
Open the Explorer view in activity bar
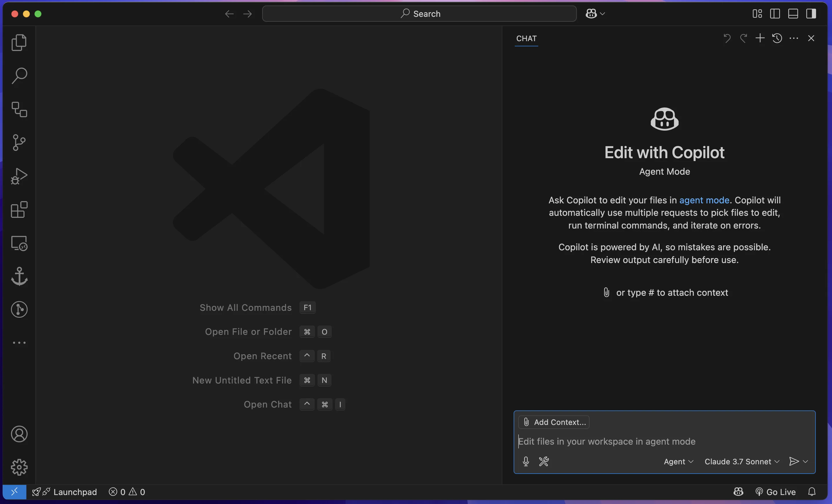(19, 43)
